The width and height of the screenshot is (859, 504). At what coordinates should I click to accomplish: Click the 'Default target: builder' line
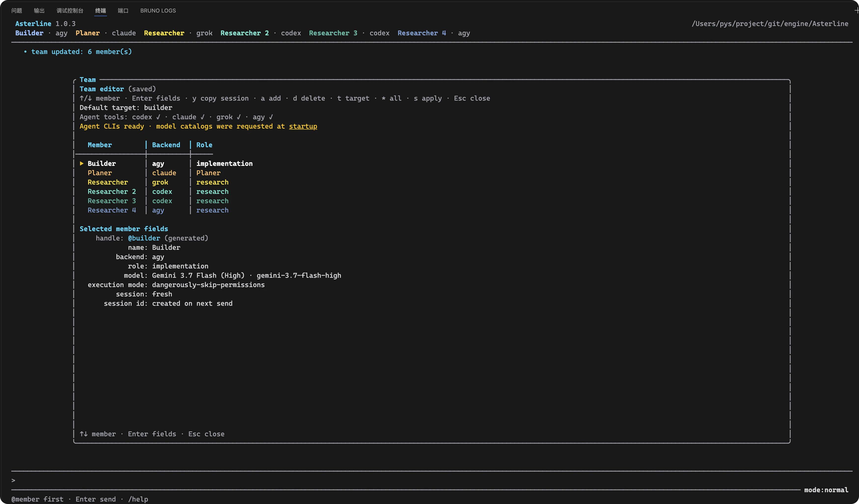(x=126, y=108)
